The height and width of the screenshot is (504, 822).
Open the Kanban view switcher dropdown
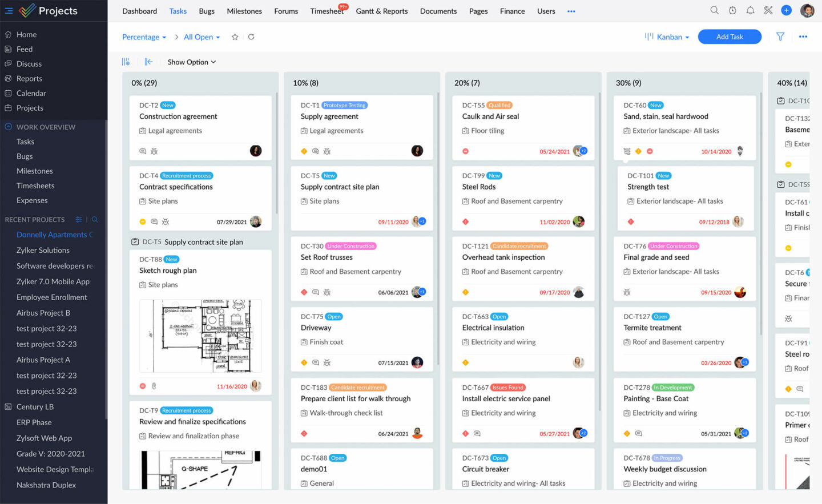667,37
